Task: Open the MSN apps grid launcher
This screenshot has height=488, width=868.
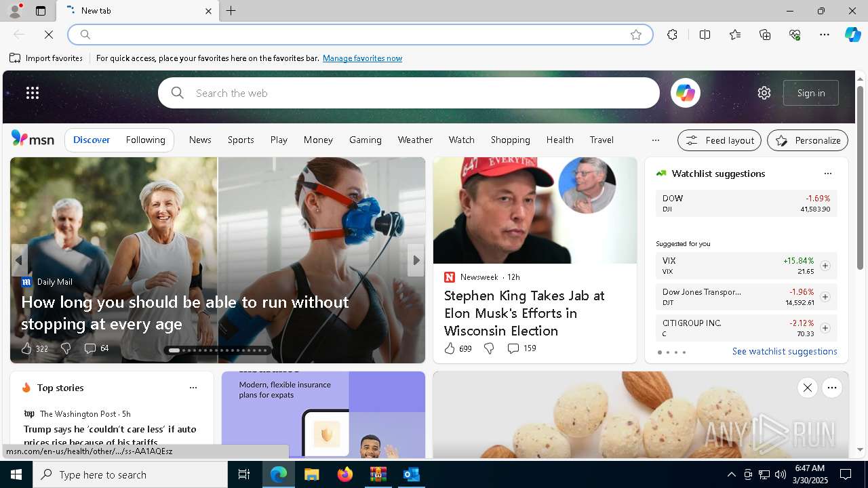Action: pos(33,93)
